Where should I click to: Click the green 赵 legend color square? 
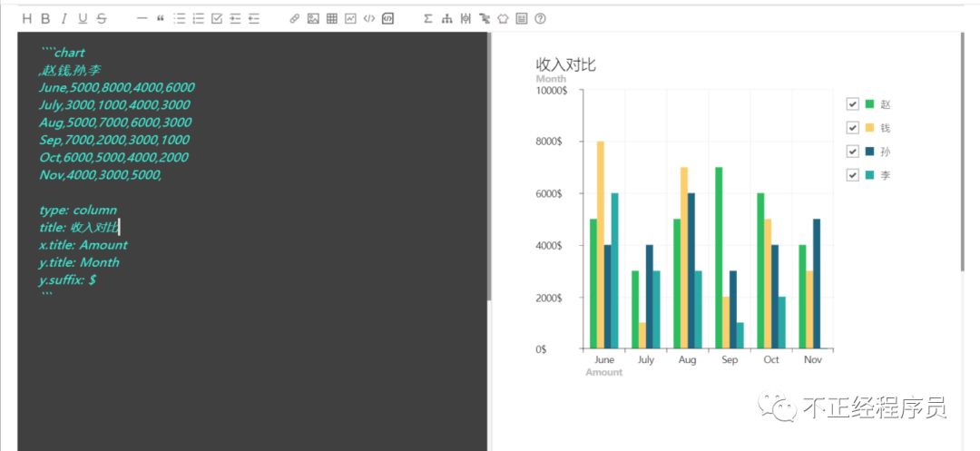tap(869, 103)
